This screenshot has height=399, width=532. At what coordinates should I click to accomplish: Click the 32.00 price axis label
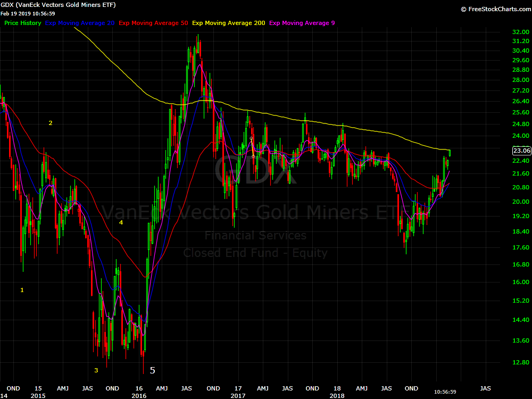pyautogui.click(x=520, y=32)
